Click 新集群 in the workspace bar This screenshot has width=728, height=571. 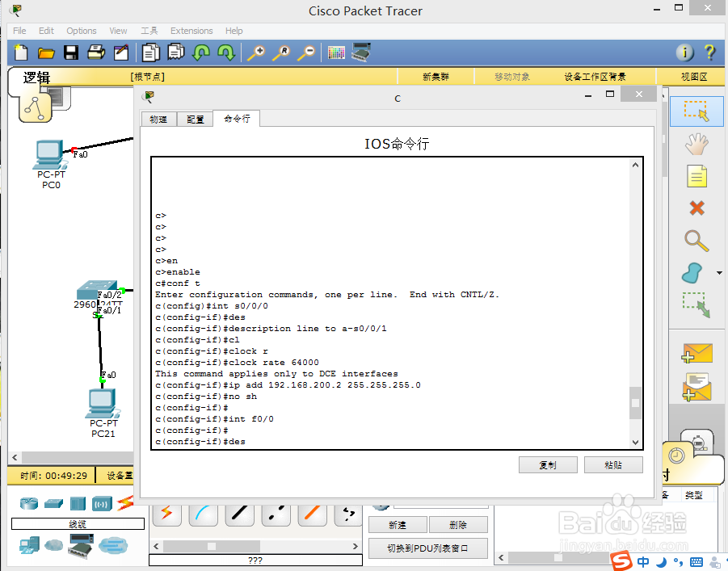(436, 77)
